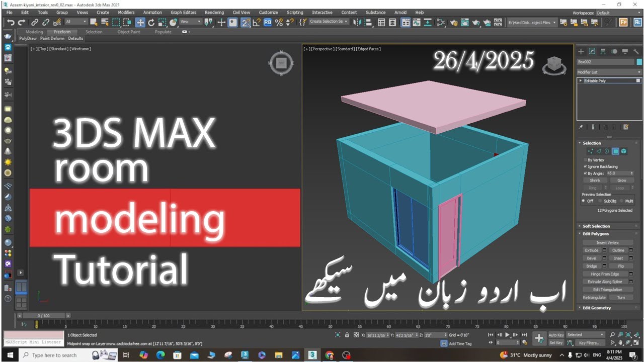Click the timeline frame slider 0 / 100
This screenshot has height=362, width=644.
click(x=43, y=316)
